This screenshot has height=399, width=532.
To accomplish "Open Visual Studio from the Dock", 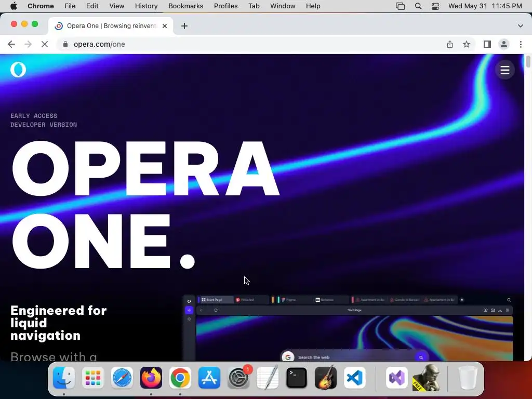I will click(396, 378).
